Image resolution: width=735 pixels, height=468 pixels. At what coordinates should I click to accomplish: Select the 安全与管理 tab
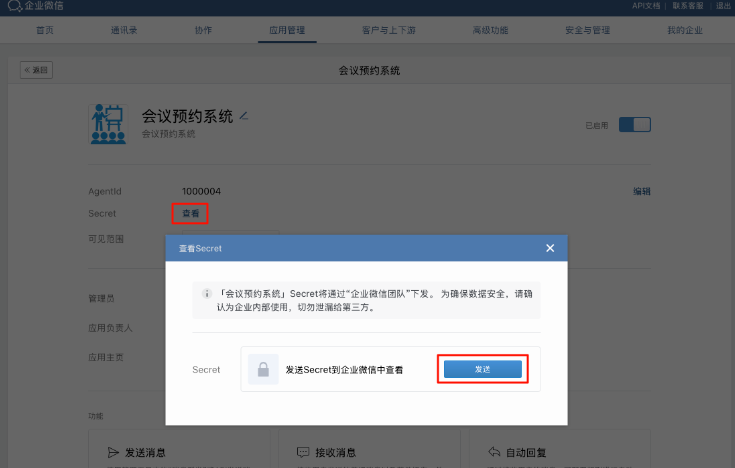pyautogui.click(x=587, y=30)
